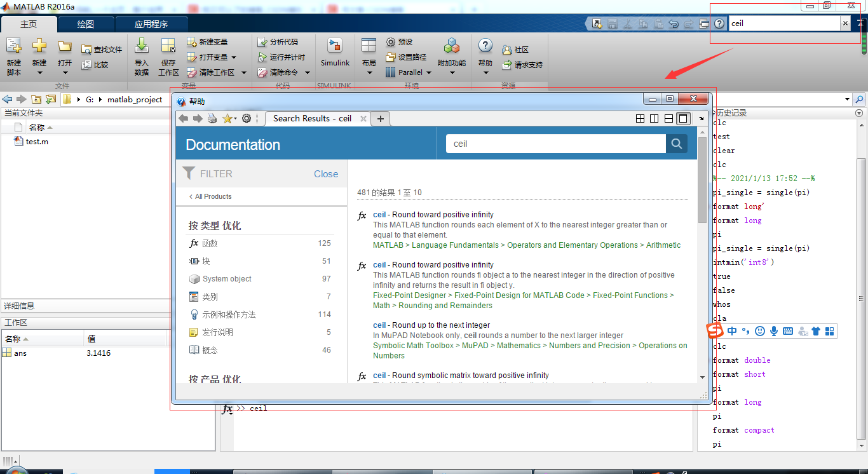
Task: Click the New Script (新建脚本) icon
Action: pyautogui.click(x=14, y=46)
